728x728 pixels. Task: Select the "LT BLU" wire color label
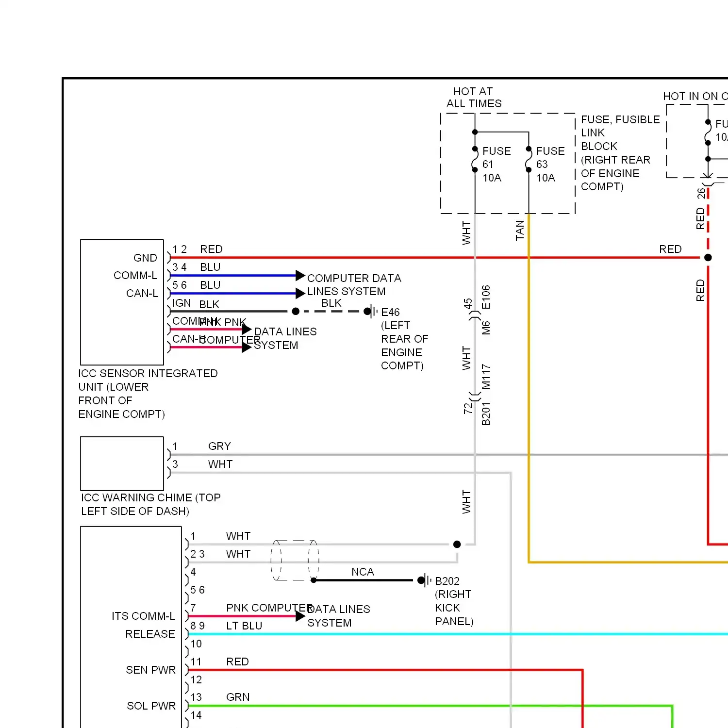244,626
